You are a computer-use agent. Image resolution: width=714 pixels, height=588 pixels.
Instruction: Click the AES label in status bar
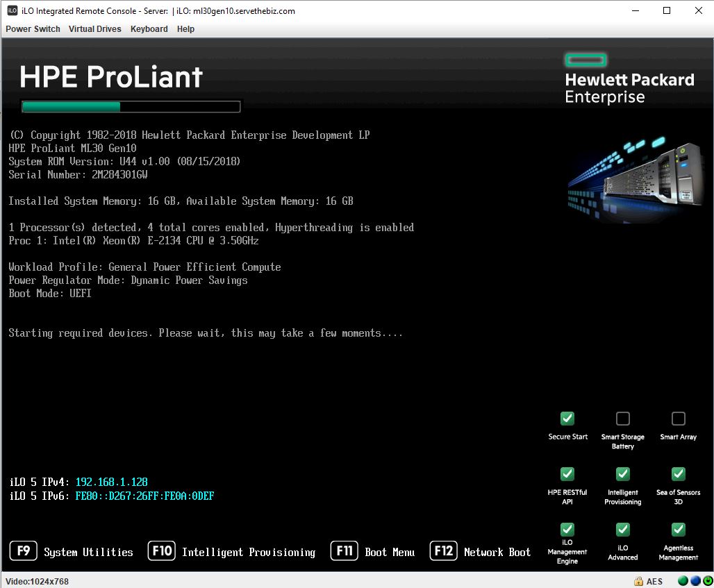(654, 582)
